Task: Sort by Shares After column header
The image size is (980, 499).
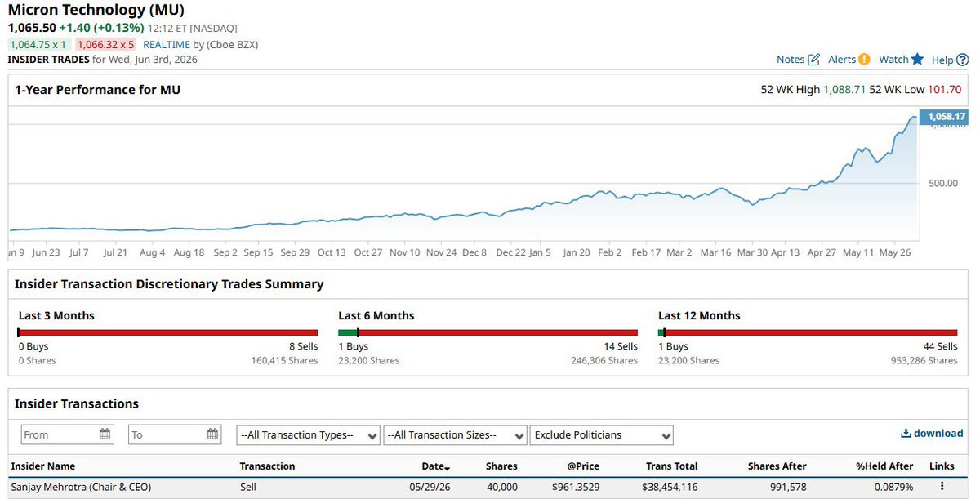Action: pos(777,466)
